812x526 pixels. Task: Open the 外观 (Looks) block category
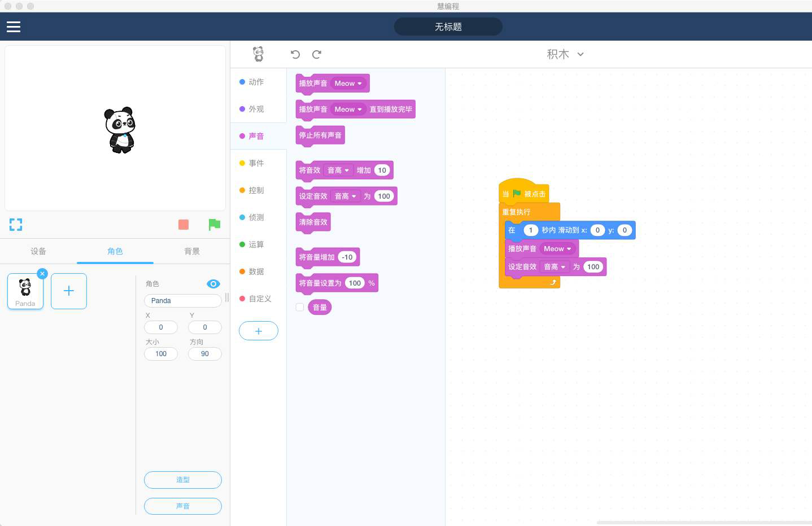[256, 109]
